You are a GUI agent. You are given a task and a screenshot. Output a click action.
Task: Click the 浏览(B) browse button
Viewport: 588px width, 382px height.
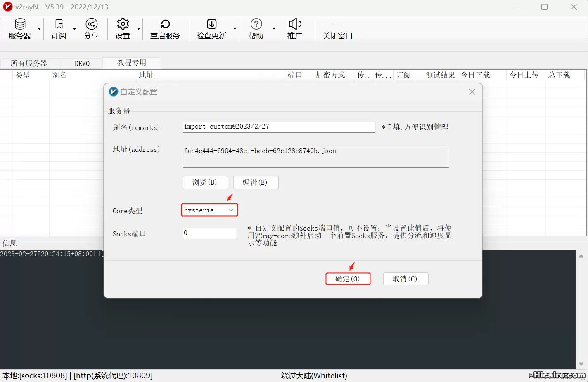point(205,182)
